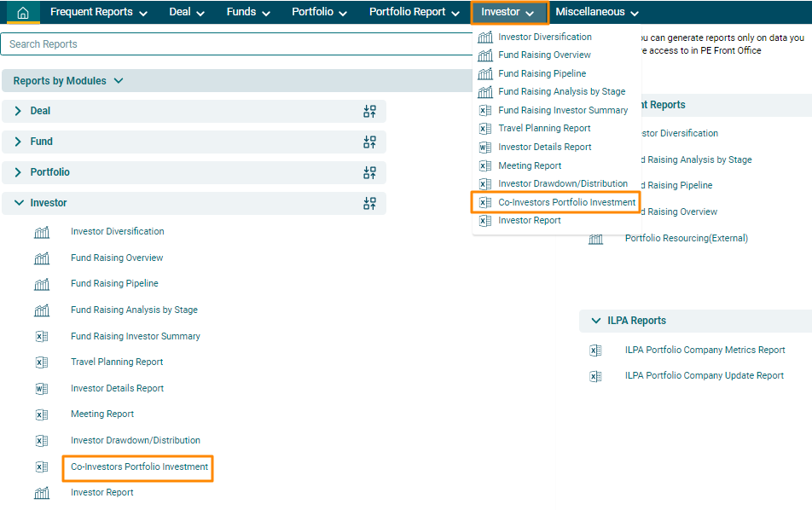
Task: Click Excel icon next to ILPA Portfolio Company Metrics Report
Action: [595, 351]
